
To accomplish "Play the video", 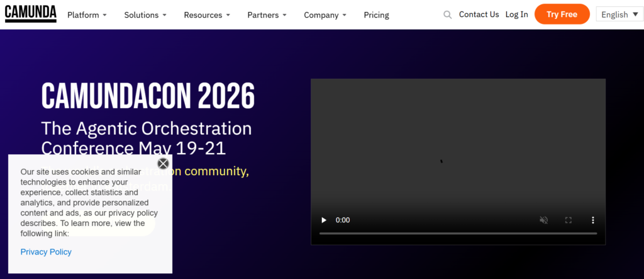I will (324, 220).
